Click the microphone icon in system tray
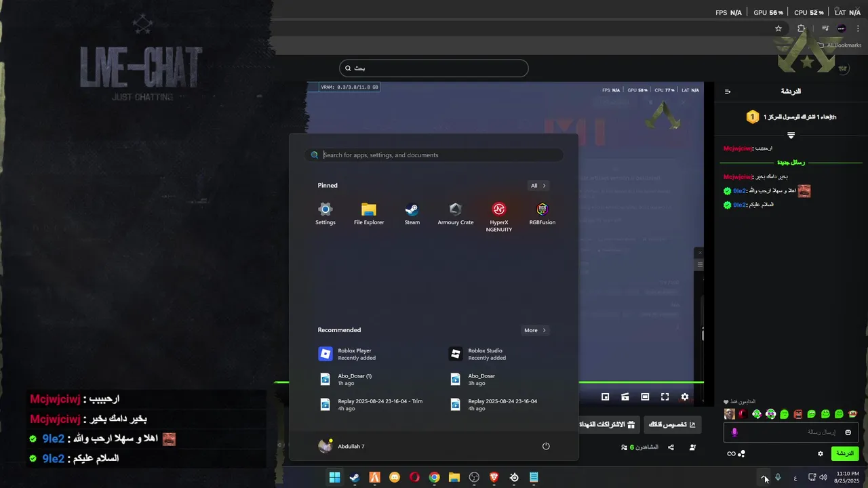868x488 pixels. pyautogui.click(x=778, y=477)
